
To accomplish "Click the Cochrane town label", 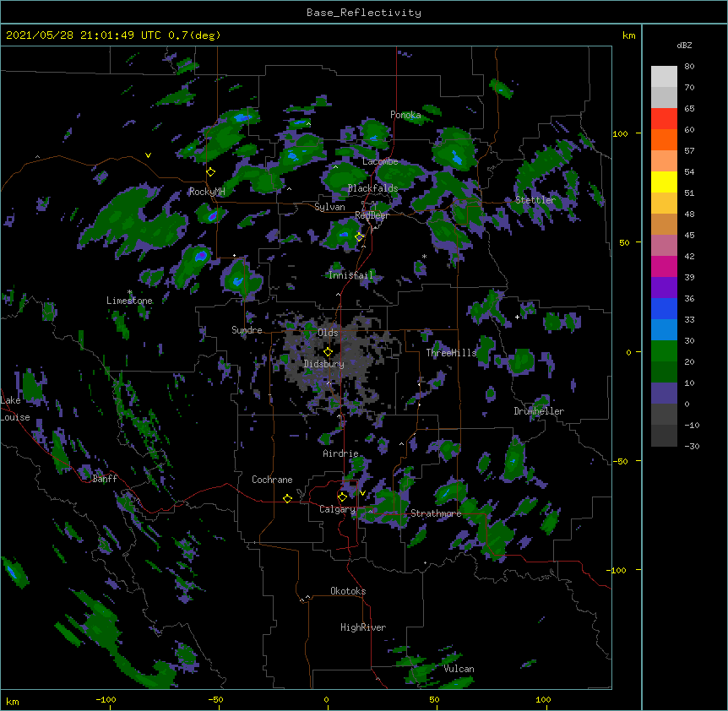I will 272,480.
